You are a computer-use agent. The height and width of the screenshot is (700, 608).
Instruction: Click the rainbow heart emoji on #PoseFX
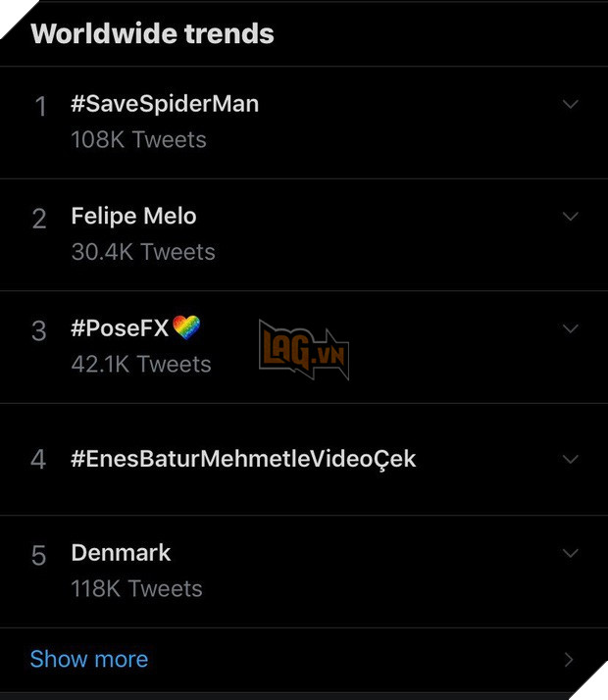pyautogui.click(x=186, y=327)
